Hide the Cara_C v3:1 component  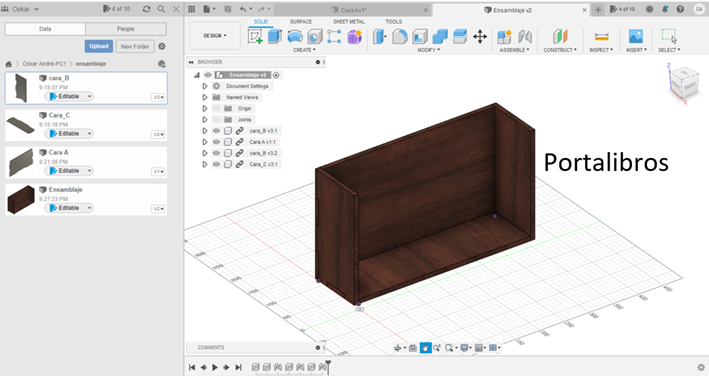pos(216,164)
